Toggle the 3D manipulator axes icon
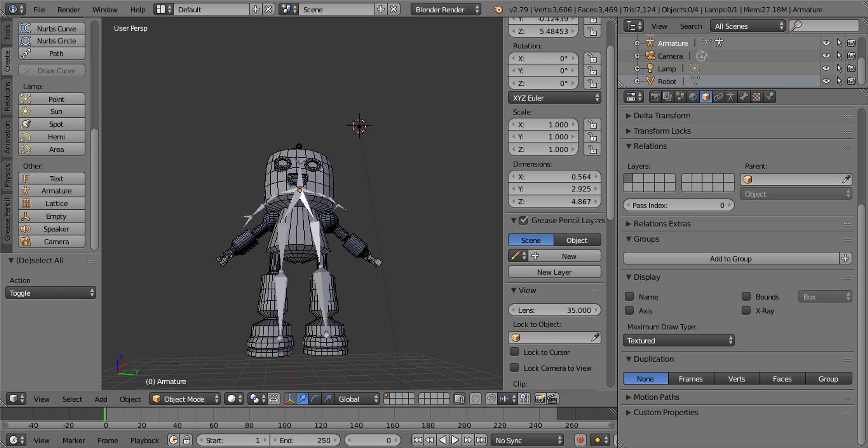 coord(289,399)
